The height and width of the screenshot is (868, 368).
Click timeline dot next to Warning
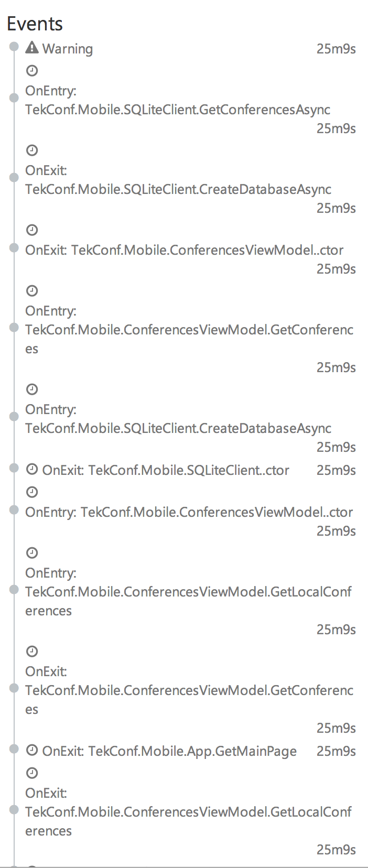point(14,47)
